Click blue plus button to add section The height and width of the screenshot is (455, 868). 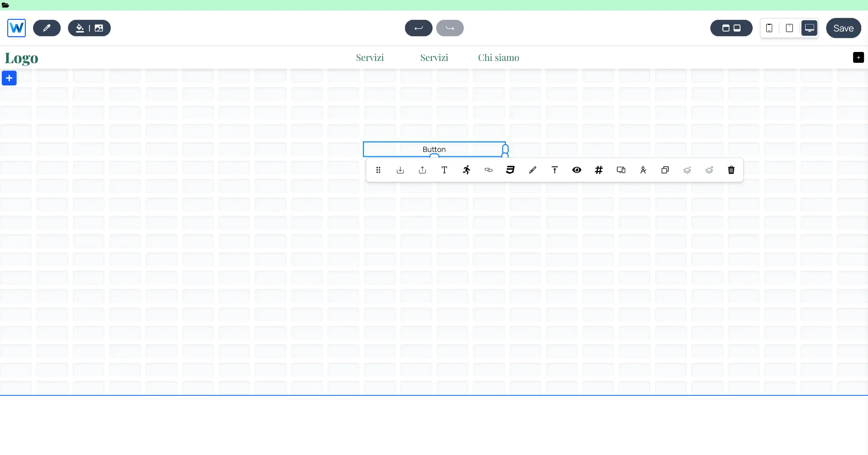tap(9, 78)
